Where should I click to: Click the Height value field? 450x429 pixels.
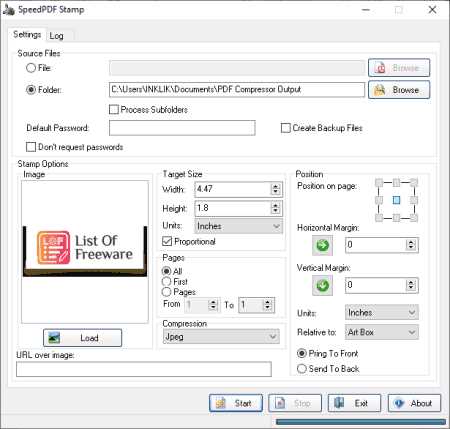tap(233, 208)
